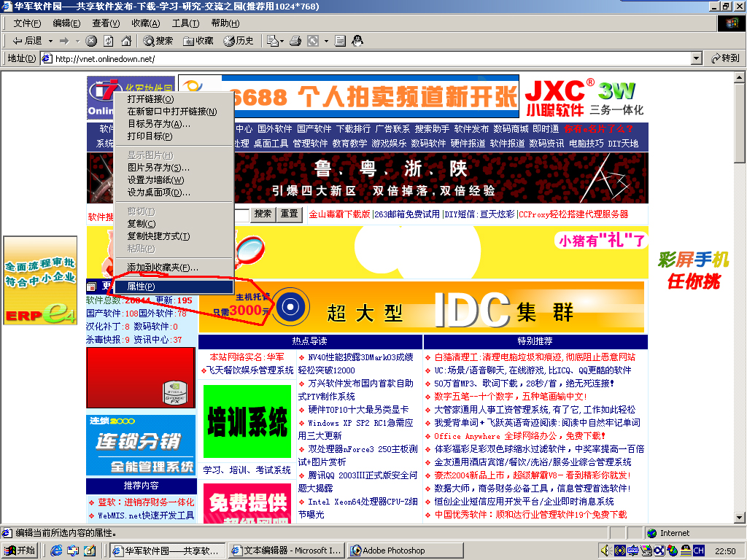Open the 编辑(E) menu
Image resolution: width=747 pixels, height=560 pixels.
tap(66, 23)
